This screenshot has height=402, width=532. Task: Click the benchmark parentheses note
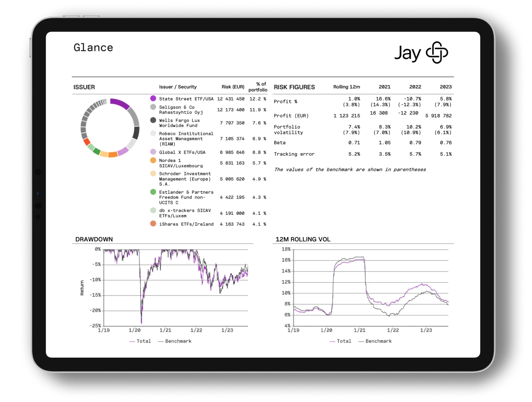[350, 170]
